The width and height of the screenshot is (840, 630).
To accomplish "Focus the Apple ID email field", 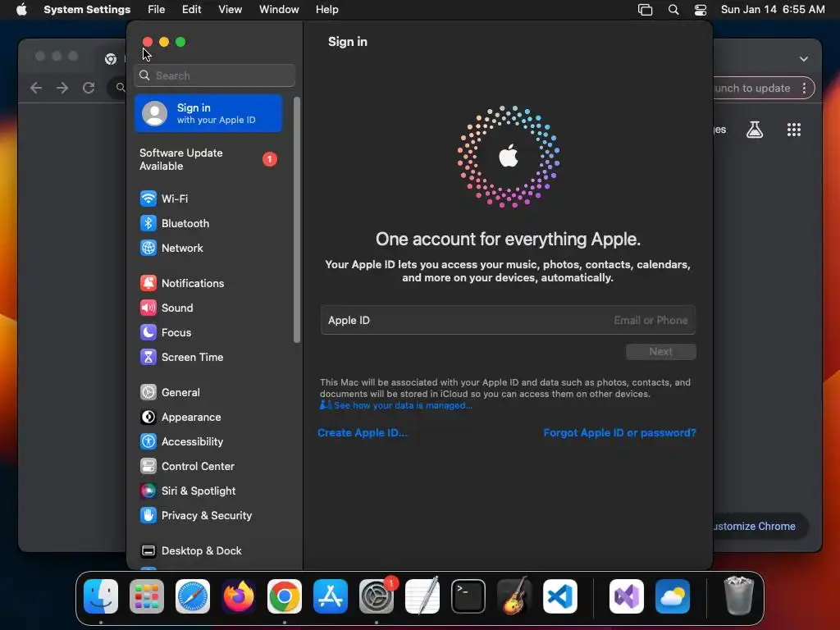I will coord(508,321).
